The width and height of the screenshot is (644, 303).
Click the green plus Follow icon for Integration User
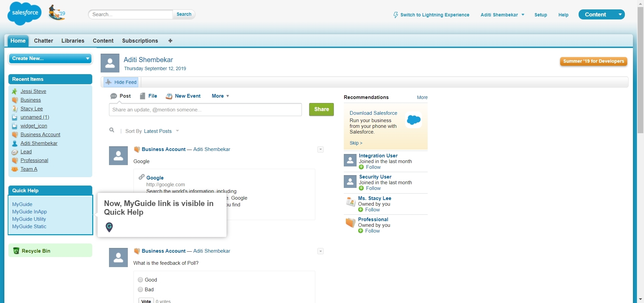(361, 167)
